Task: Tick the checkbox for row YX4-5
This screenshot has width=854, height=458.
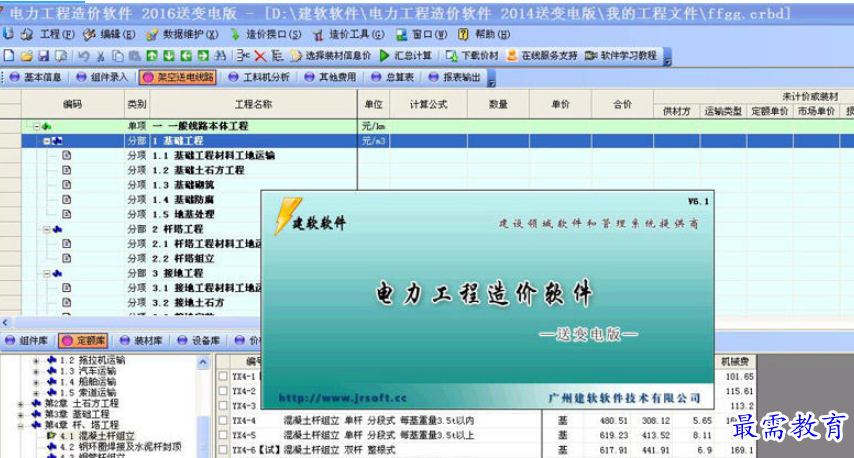Action: pyautogui.click(x=223, y=435)
